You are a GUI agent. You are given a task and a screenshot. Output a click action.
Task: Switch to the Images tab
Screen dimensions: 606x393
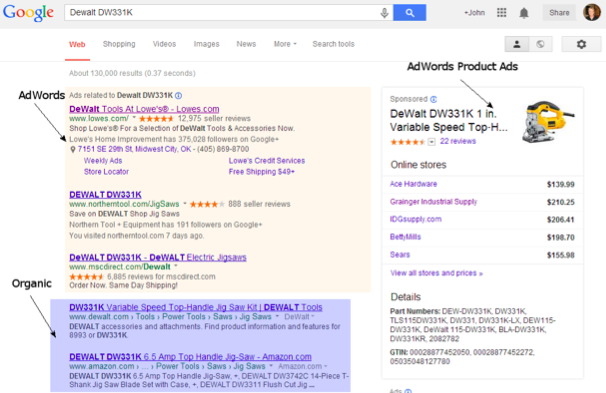(206, 44)
